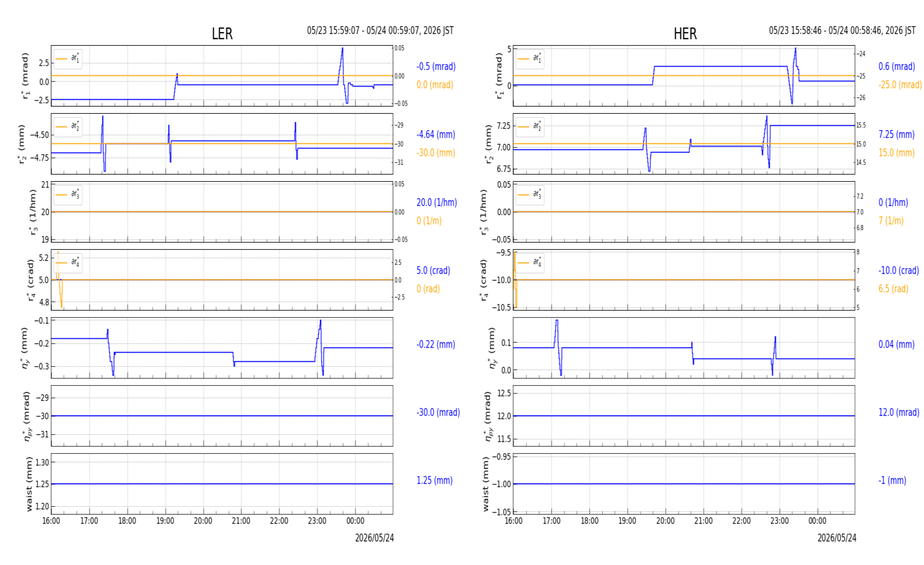Select HER value 12.0 (mrad)
Viewport: 924px width, 565px height.
898,413
